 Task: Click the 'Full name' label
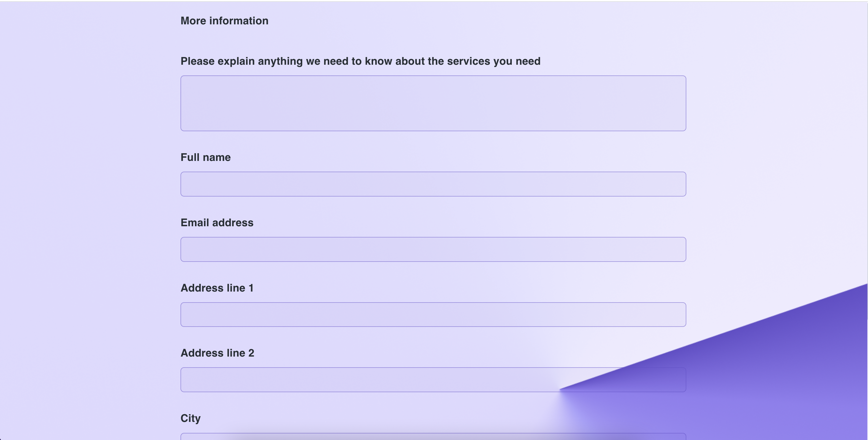click(205, 157)
